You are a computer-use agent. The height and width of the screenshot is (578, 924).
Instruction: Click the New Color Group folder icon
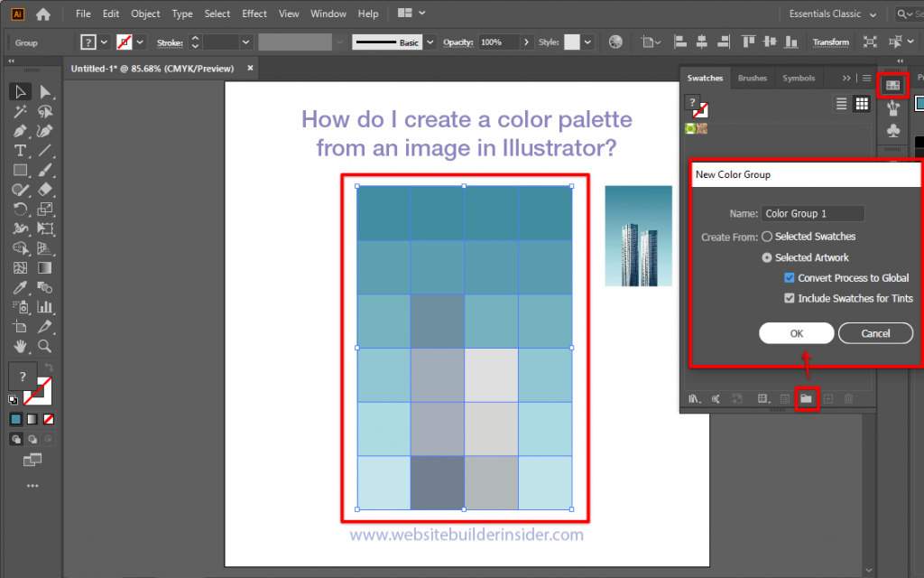pyautogui.click(x=807, y=398)
